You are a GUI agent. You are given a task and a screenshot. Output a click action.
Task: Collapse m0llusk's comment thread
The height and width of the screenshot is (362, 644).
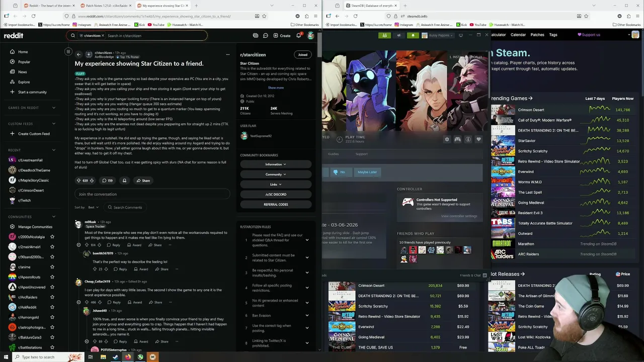[78, 245]
